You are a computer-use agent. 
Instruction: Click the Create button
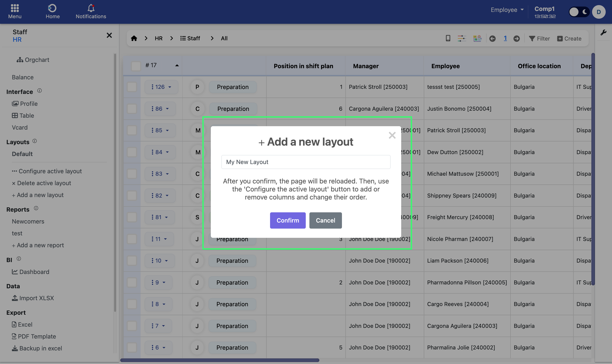point(569,39)
